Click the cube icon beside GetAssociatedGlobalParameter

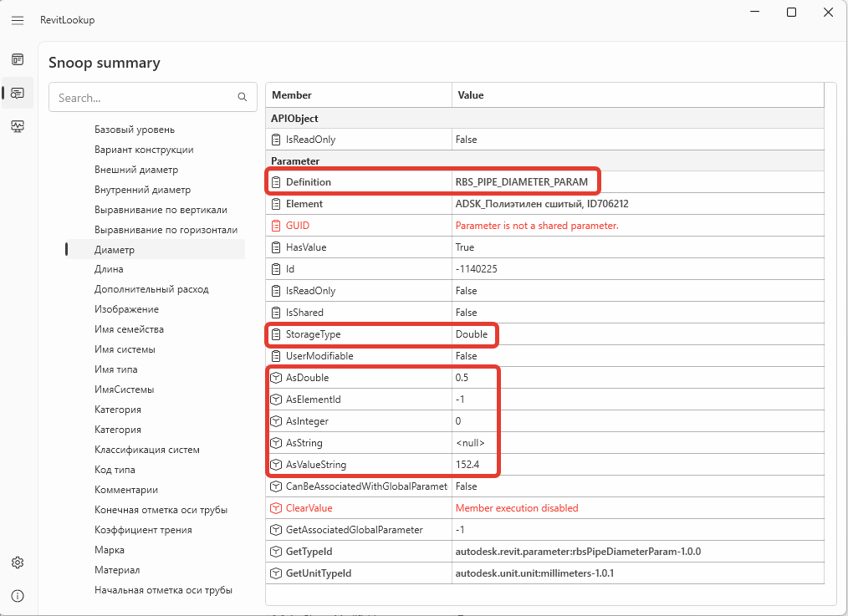[276, 530]
